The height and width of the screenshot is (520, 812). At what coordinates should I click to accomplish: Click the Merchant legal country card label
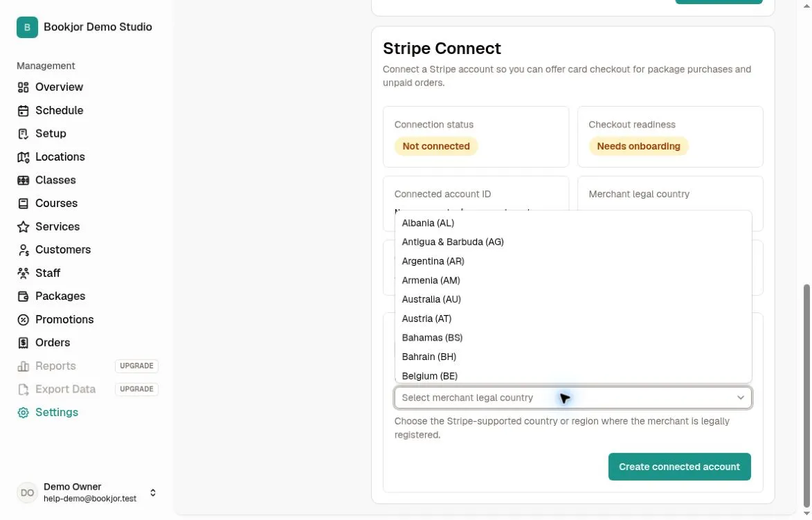click(x=639, y=195)
